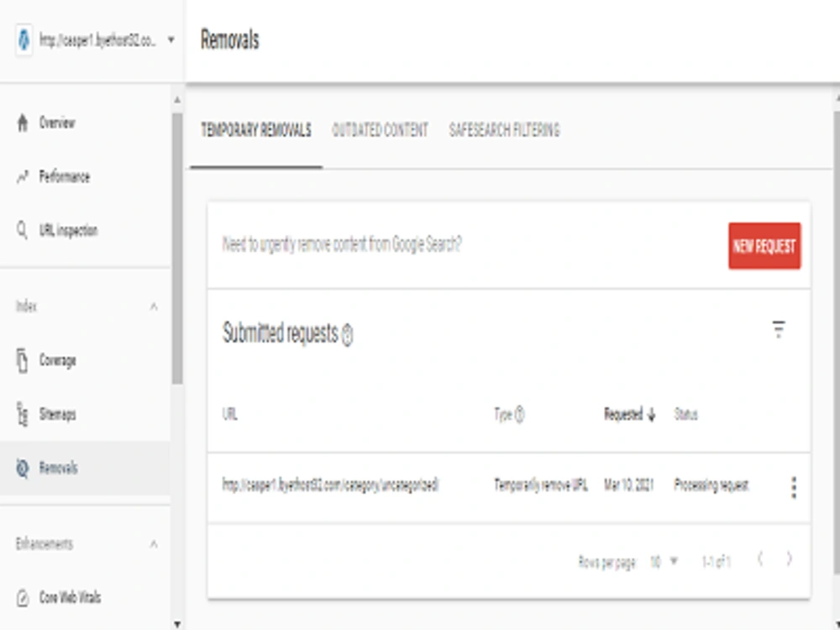Viewport: 840px width, 630px height.
Task: Click the Temporarily remove URL cell
Action: click(x=540, y=485)
